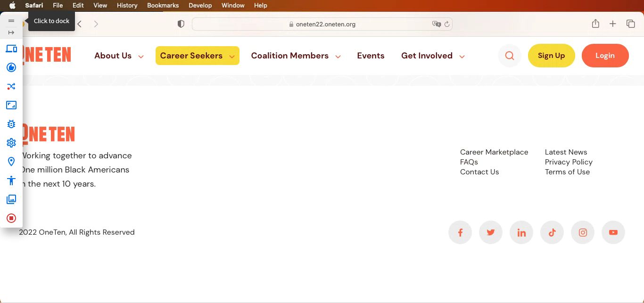Click the translate icon in address bar
The image size is (644, 303).
click(x=437, y=24)
